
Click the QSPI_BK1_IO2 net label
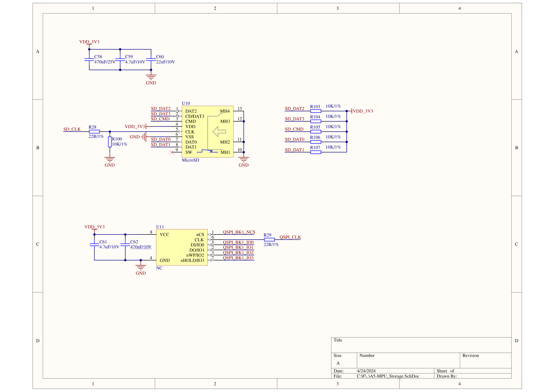pos(238,253)
